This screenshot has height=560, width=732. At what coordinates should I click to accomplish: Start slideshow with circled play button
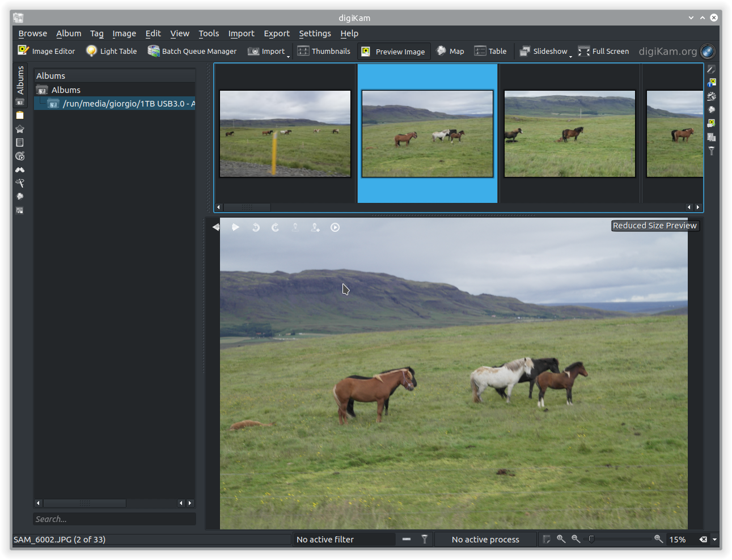coord(335,227)
